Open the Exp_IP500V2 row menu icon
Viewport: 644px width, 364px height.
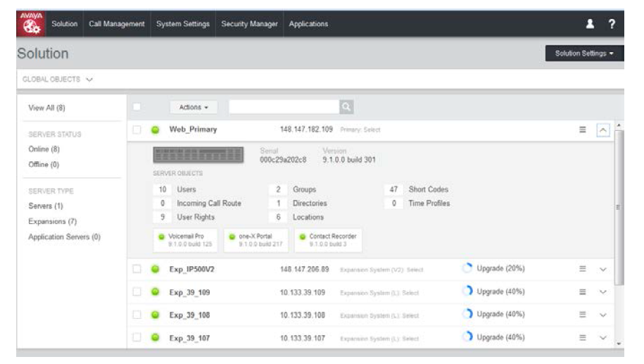coord(582,269)
